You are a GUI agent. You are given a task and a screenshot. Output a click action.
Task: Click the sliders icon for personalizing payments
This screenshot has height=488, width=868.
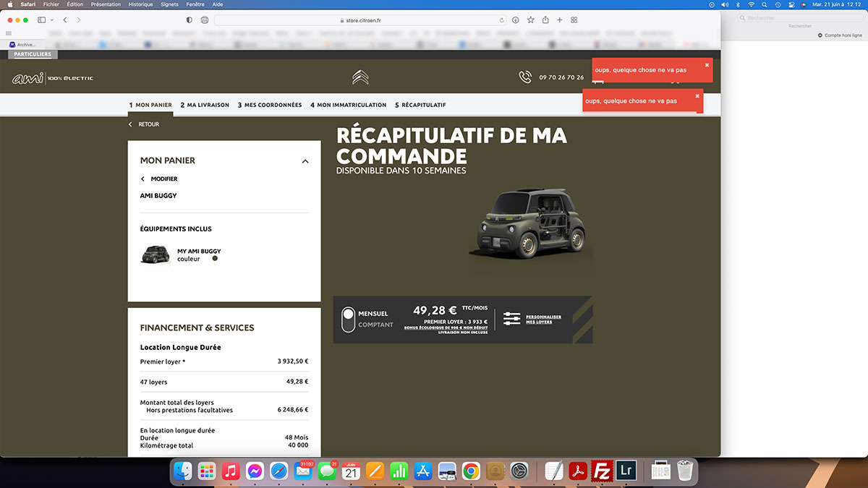point(511,319)
